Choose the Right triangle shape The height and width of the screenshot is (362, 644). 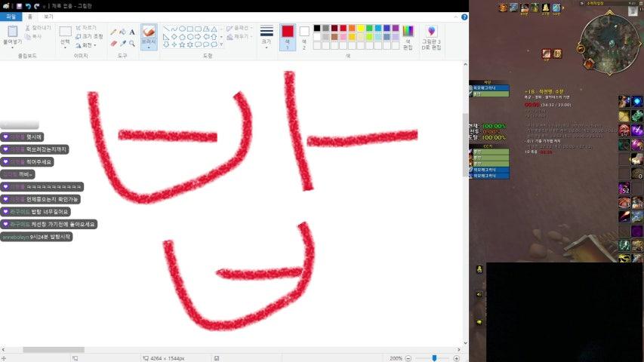click(x=166, y=37)
